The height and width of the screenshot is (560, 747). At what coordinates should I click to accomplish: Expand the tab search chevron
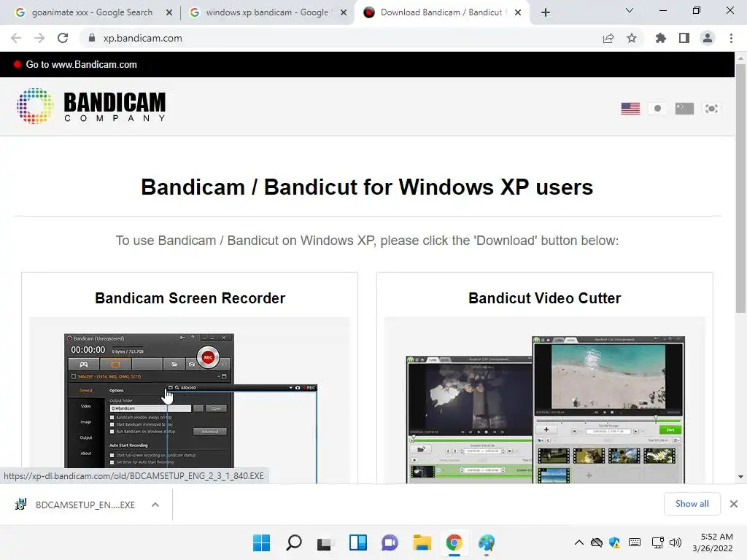coord(630,10)
